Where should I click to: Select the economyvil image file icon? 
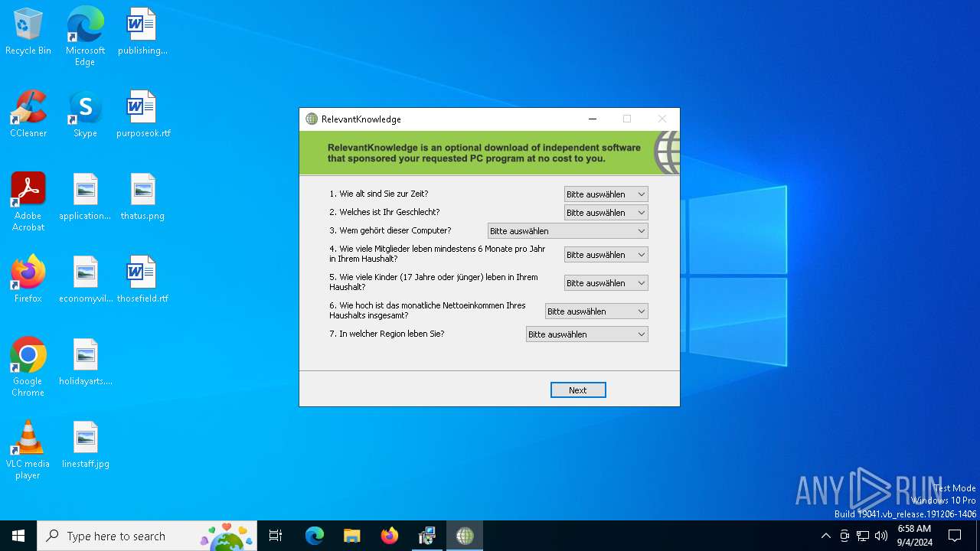pos(85,279)
